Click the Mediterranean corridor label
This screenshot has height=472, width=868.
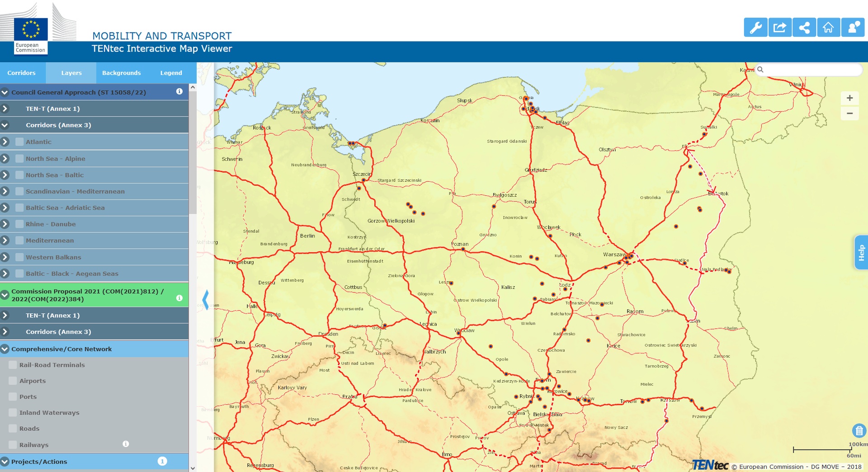pyautogui.click(x=50, y=240)
